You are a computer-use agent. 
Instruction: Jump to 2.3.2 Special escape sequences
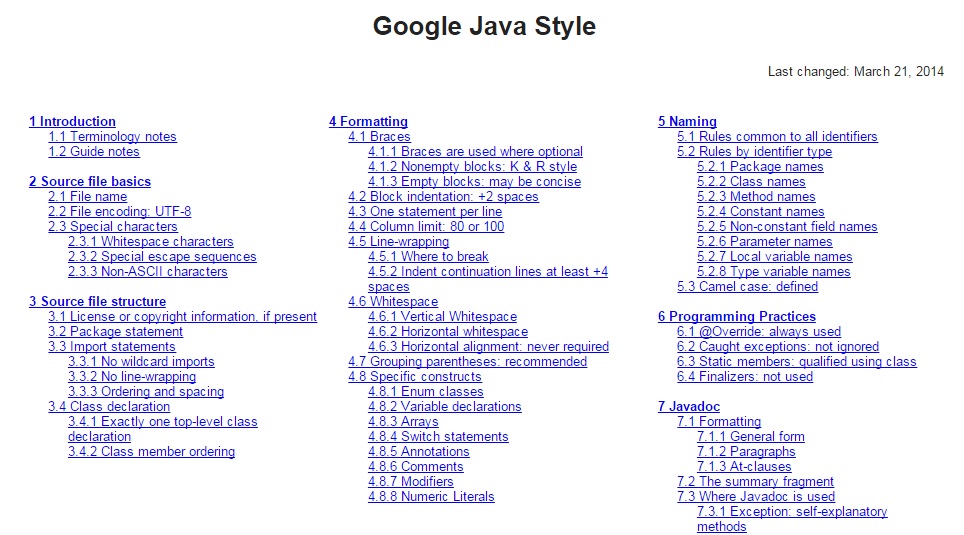(162, 257)
